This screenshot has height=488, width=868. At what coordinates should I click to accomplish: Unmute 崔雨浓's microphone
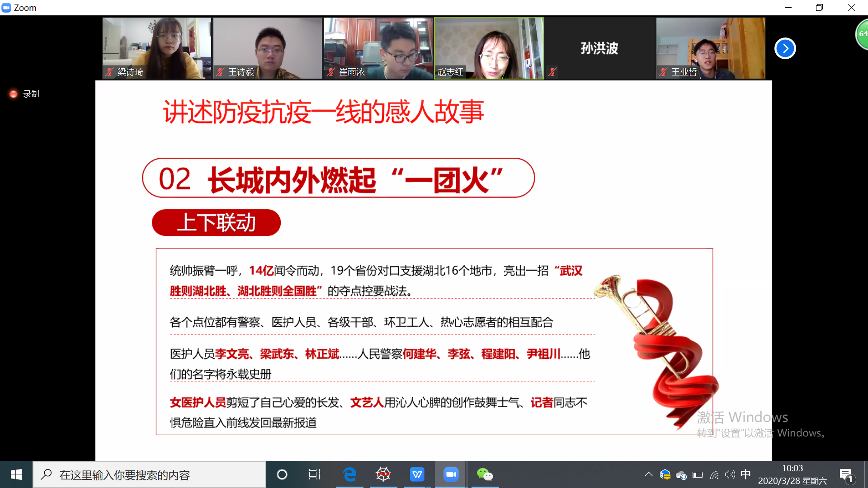(x=330, y=72)
